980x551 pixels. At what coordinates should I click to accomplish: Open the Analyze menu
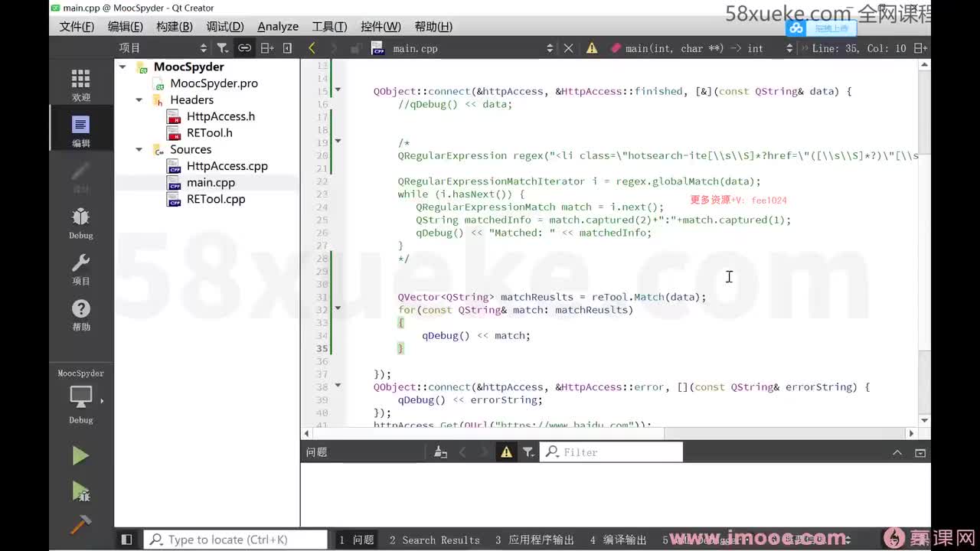click(x=278, y=26)
